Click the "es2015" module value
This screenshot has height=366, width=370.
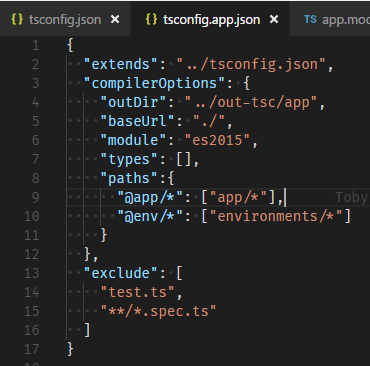point(217,140)
